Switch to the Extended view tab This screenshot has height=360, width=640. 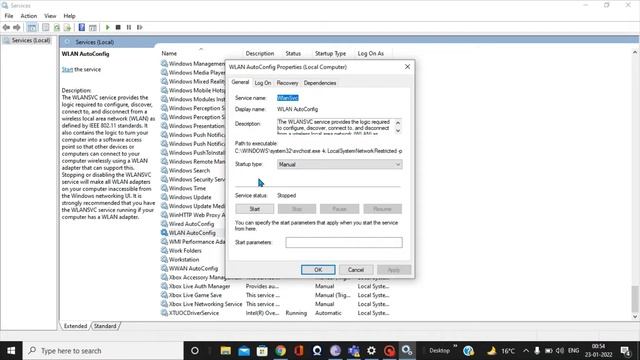[76, 326]
